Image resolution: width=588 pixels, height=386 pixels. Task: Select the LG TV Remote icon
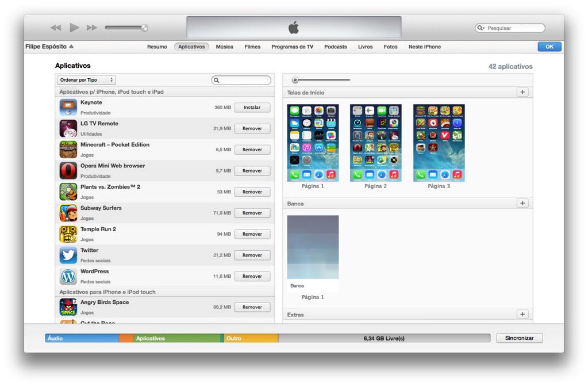click(68, 128)
